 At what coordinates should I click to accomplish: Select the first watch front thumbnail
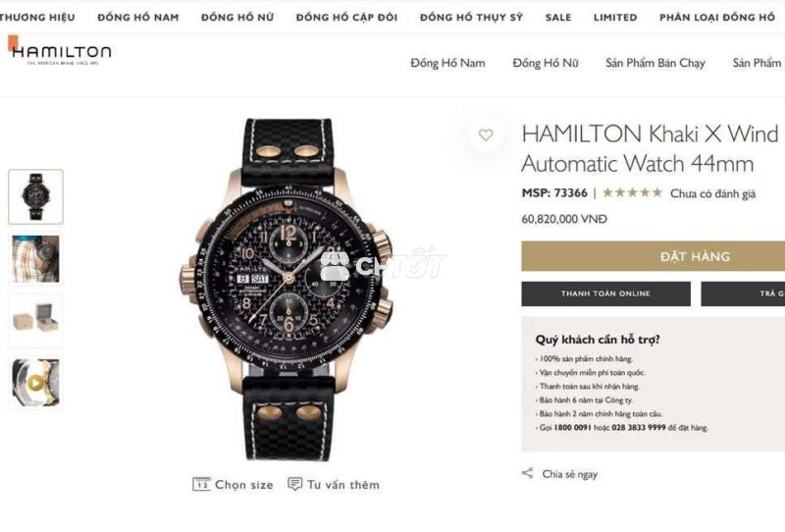(x=35, y=196)
